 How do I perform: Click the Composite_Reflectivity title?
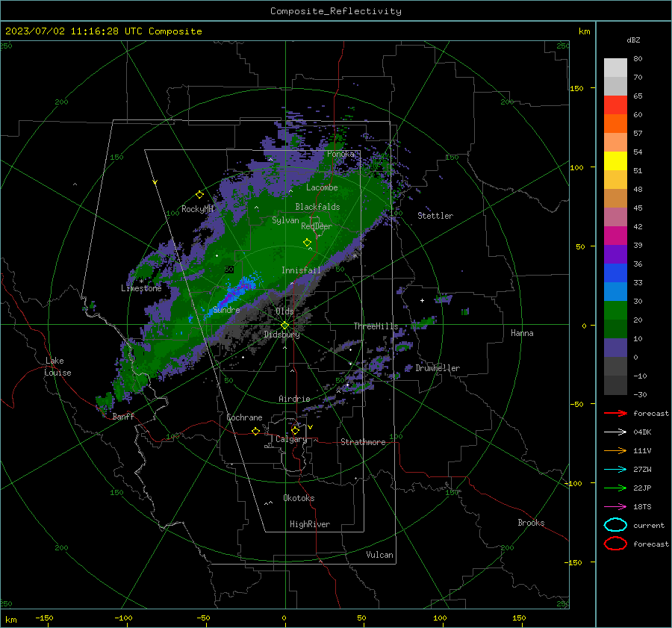coord(335,11)
